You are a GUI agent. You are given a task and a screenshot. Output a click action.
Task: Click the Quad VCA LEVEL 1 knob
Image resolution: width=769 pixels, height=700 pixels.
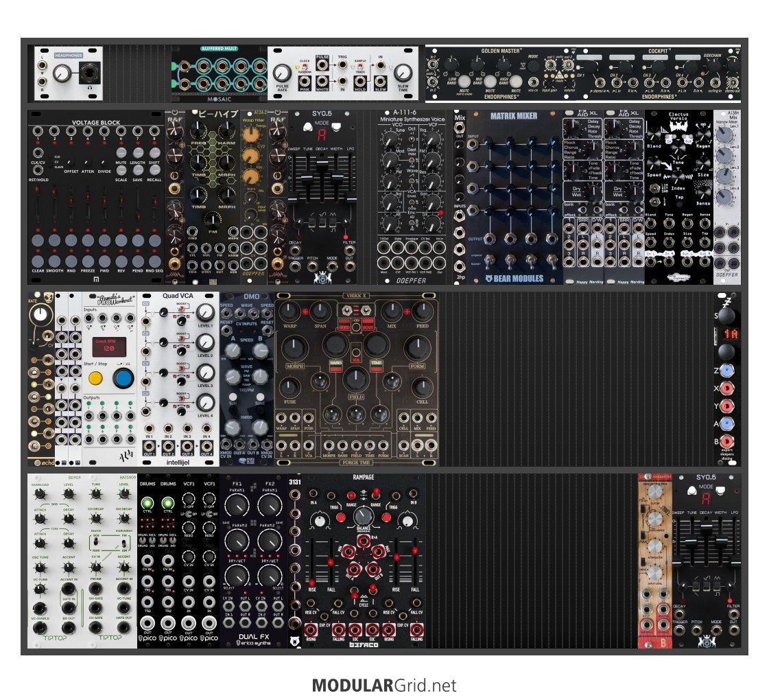click(x=205, y=312)
